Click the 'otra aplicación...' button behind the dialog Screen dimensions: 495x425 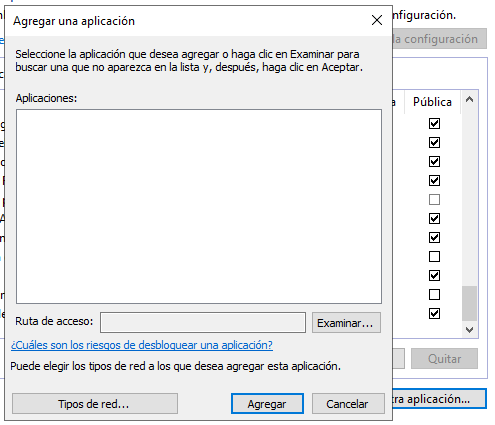[439, 399]
